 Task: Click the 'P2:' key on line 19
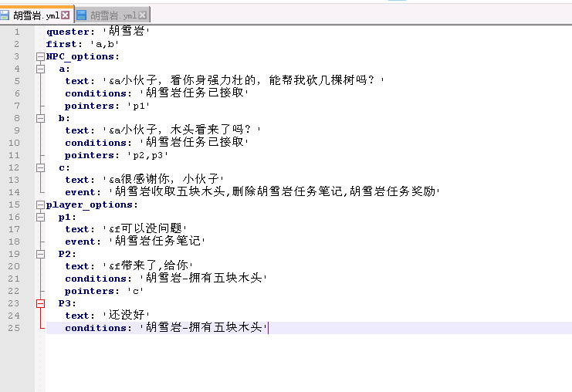(x=67, y=254)
